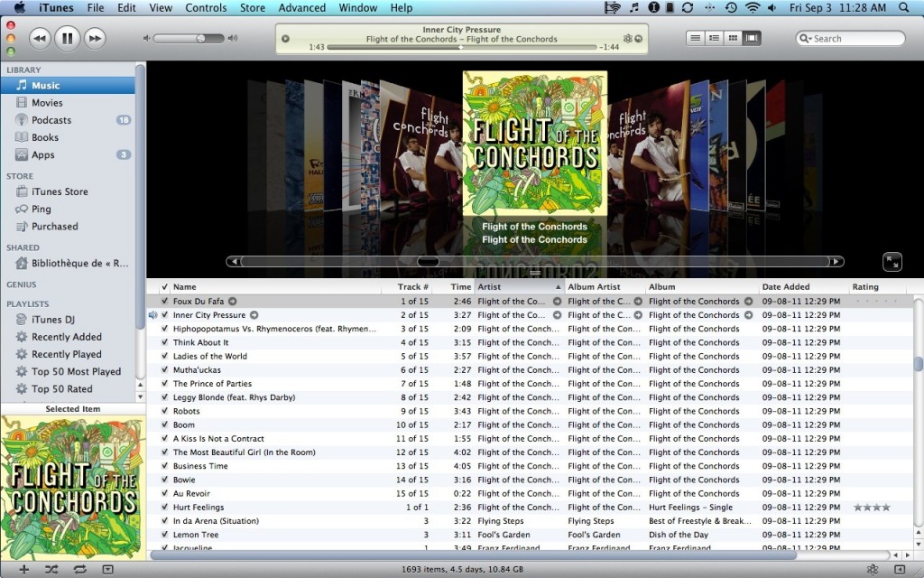
Task: Uncheck the Inner City Pressure song
Action: click(164, 315)
